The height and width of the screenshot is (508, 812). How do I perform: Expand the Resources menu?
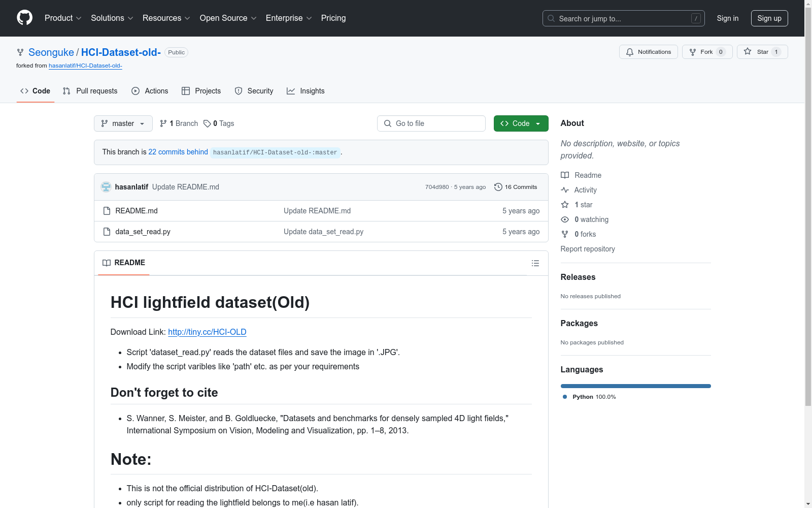coord(166,18)
